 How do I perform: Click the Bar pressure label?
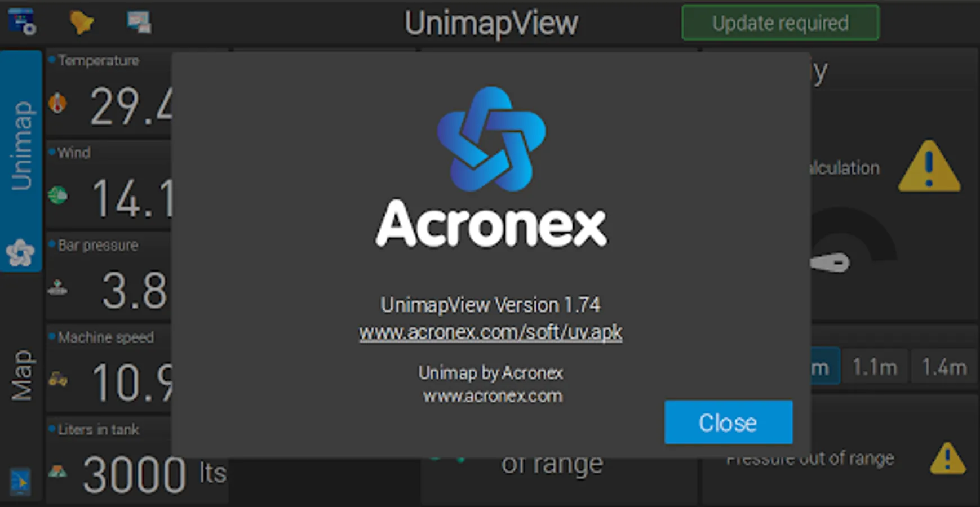pos(98,246)
